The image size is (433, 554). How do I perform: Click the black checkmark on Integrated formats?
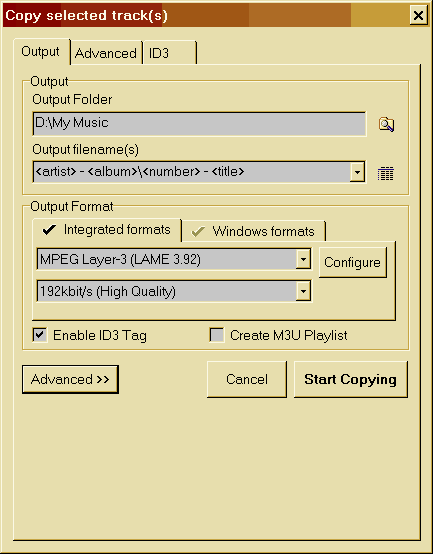(x=49, y=230)
